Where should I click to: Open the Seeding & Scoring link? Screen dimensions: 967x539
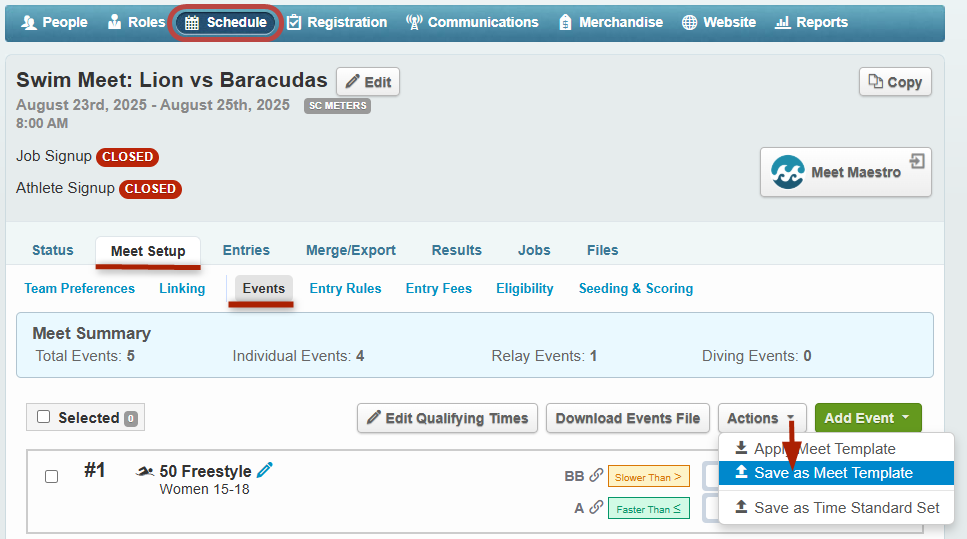tap(635, 288)
